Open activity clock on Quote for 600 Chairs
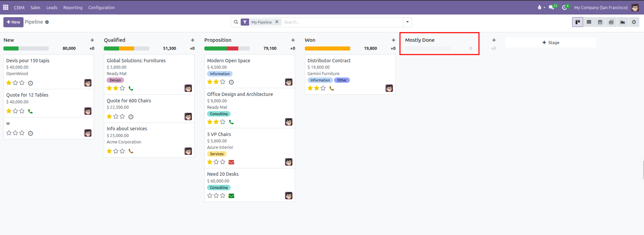Image resolution: width=644 pixels, height=235 pixels. tap(131, 117)
